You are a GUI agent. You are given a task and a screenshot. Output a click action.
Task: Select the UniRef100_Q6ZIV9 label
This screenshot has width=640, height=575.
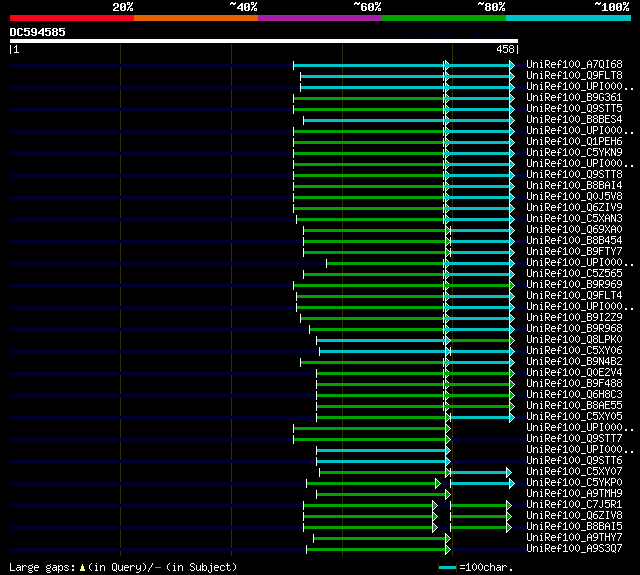574,208
